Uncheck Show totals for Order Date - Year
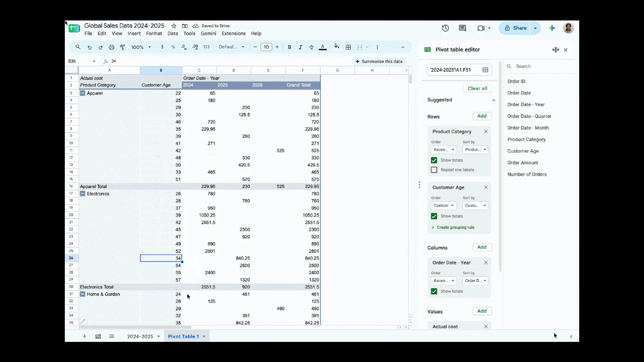This screenshot has height=362, width=644. coord(434,291)
